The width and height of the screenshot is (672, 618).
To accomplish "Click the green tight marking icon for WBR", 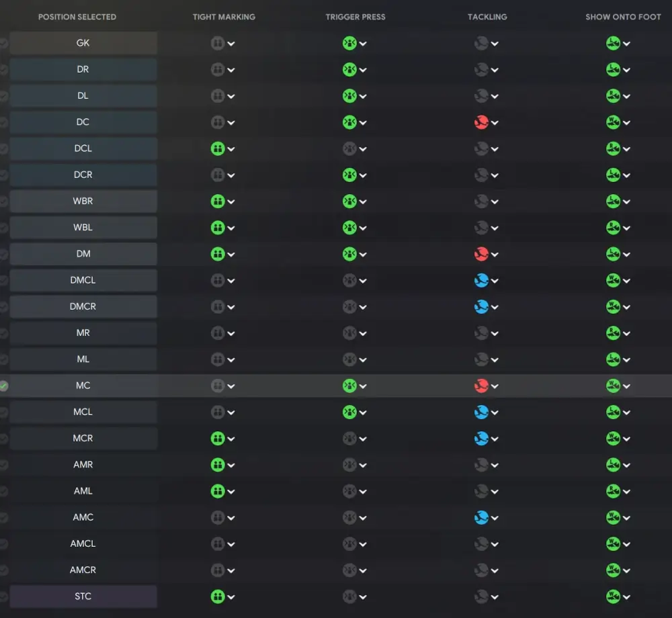I will pyautogui.click(x=218, y=202).
